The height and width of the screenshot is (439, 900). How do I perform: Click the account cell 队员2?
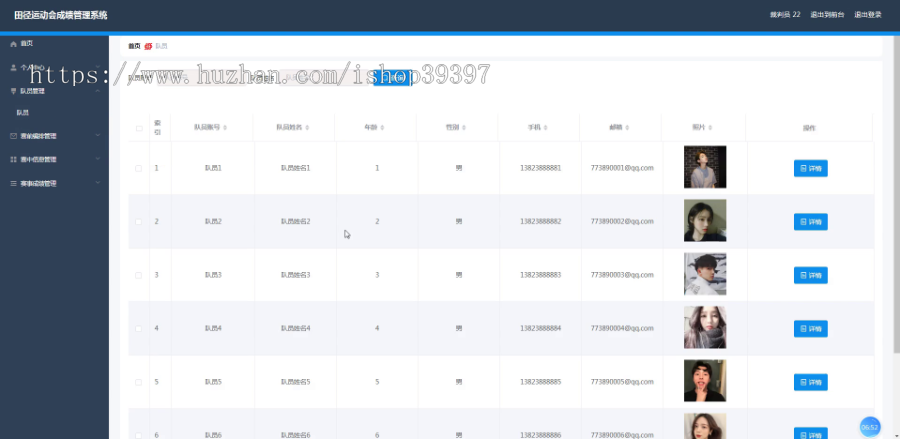coord(213,222)
